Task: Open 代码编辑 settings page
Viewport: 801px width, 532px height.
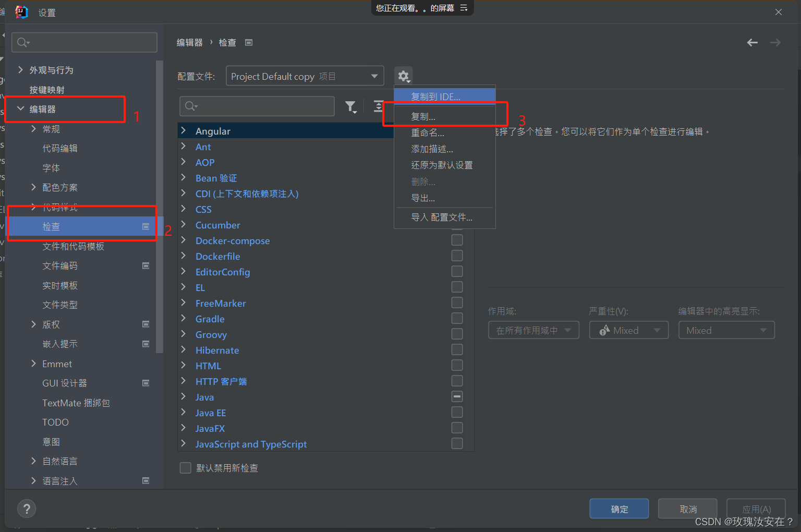Action: coord(60,148)
